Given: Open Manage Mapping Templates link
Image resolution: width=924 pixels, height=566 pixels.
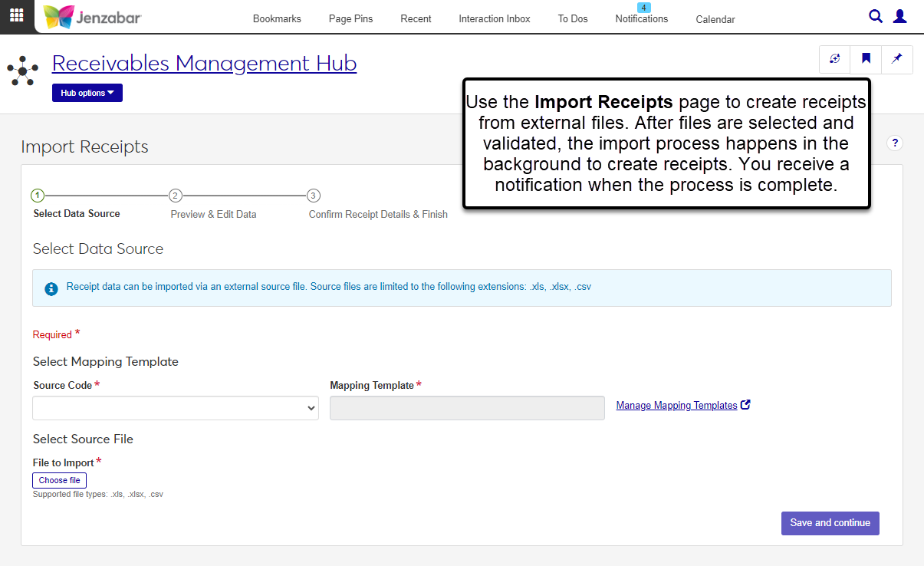Looking at the screenshot, I should (x=676, y=406).
